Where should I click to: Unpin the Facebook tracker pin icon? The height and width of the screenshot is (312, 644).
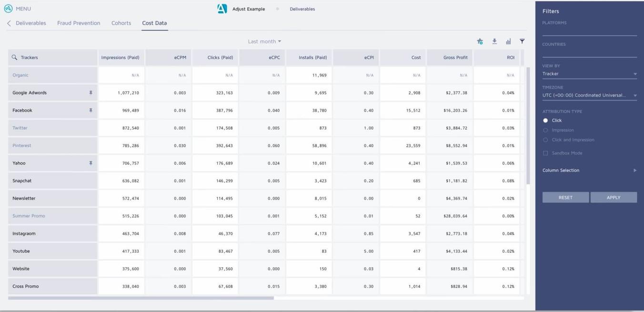click(91, 110)
